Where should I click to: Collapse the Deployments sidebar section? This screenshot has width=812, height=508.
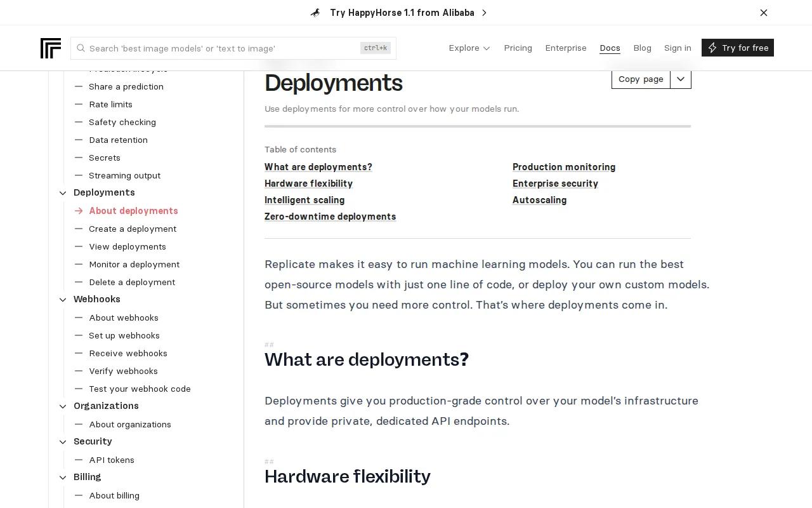pyautogui.click(x=63, y=193)
